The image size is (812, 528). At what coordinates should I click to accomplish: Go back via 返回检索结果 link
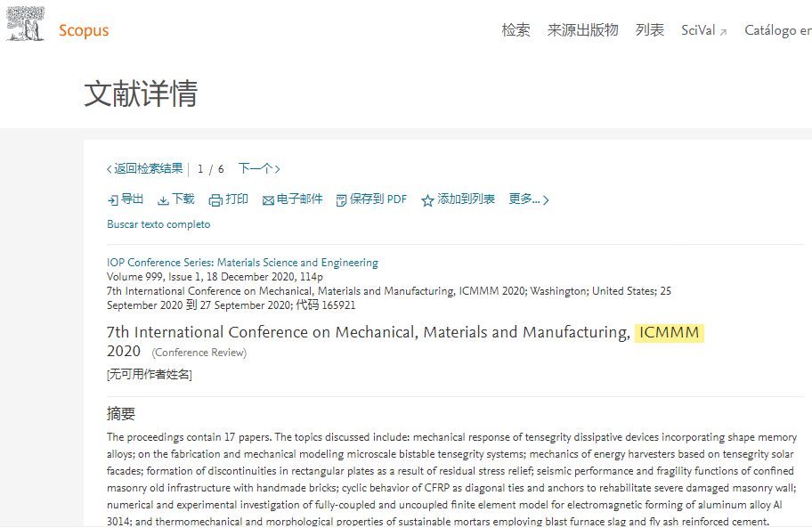(x=148, y=169)
